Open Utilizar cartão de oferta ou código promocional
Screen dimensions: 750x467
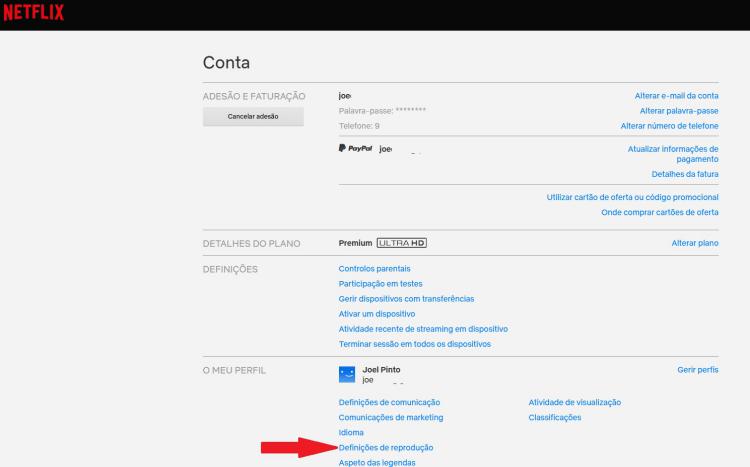tap(632, 197)
